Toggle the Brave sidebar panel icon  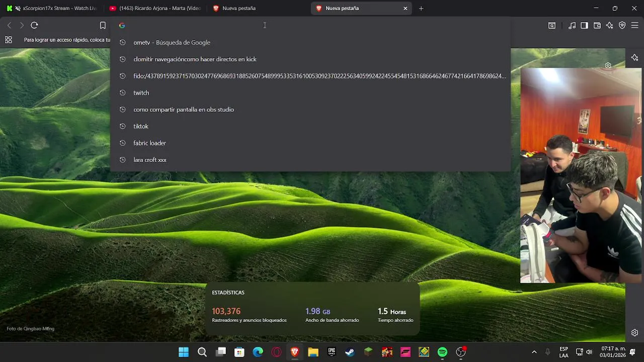[x=584, y=25]
